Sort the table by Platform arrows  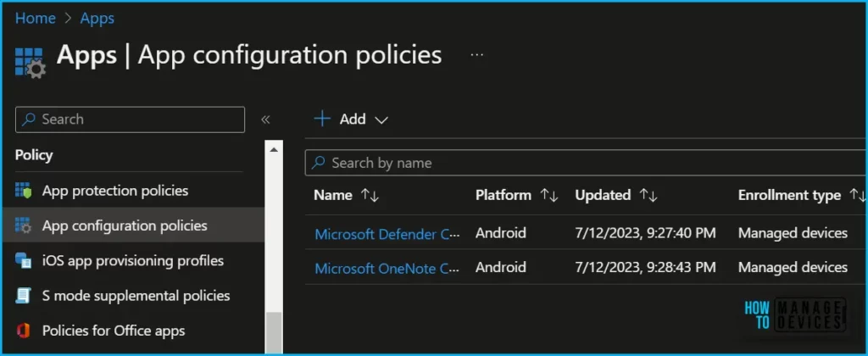click(549, 195)
